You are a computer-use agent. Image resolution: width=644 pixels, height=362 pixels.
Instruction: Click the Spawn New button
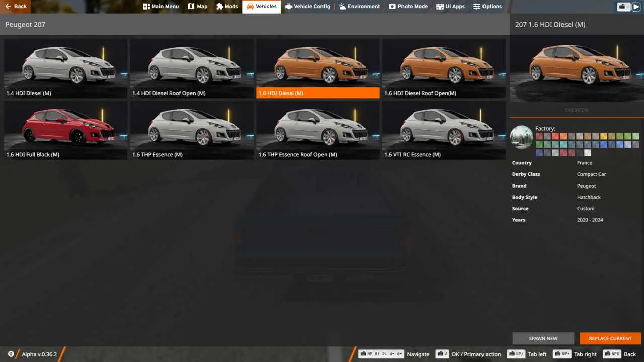(x=543, y=338)
